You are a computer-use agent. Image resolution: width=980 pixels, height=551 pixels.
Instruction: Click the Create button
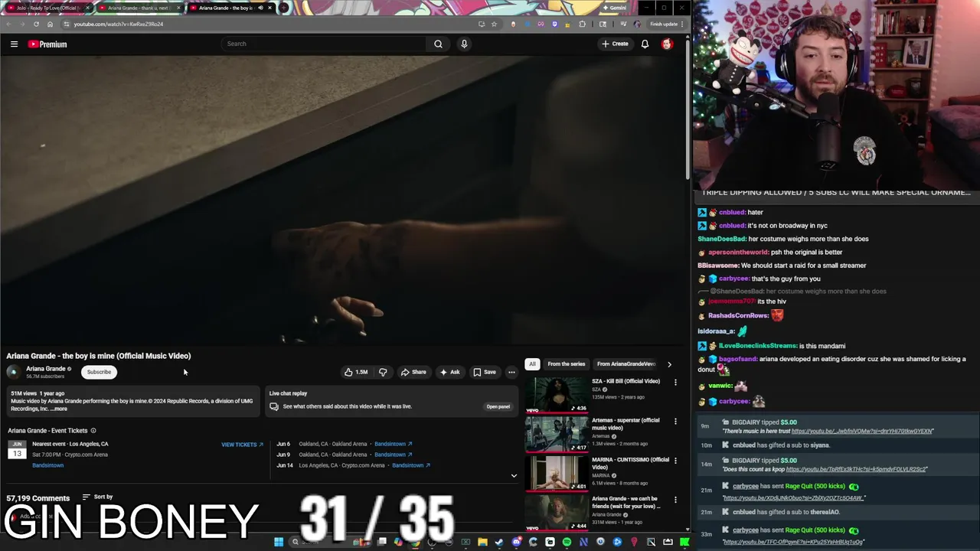[x=615, y=44]
